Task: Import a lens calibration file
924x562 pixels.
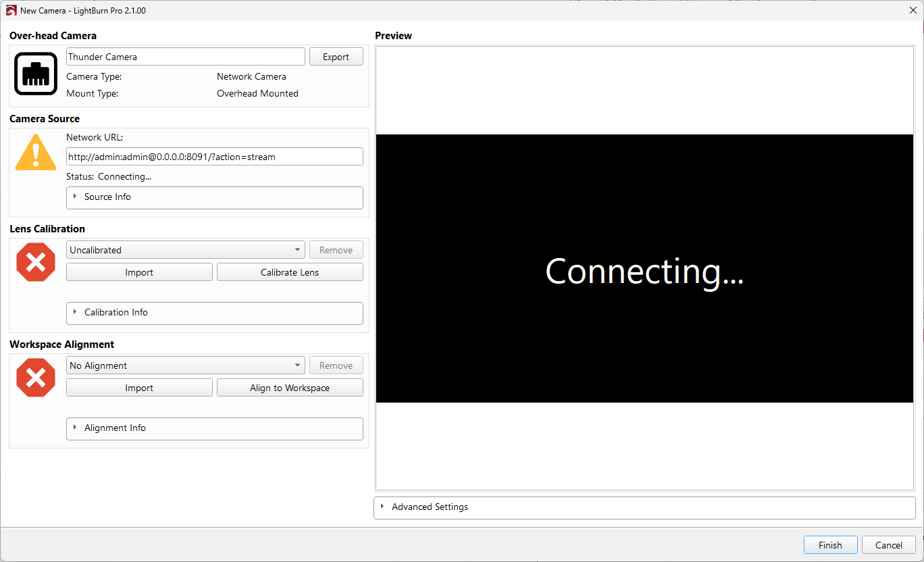Action: (x=139, y=272)
